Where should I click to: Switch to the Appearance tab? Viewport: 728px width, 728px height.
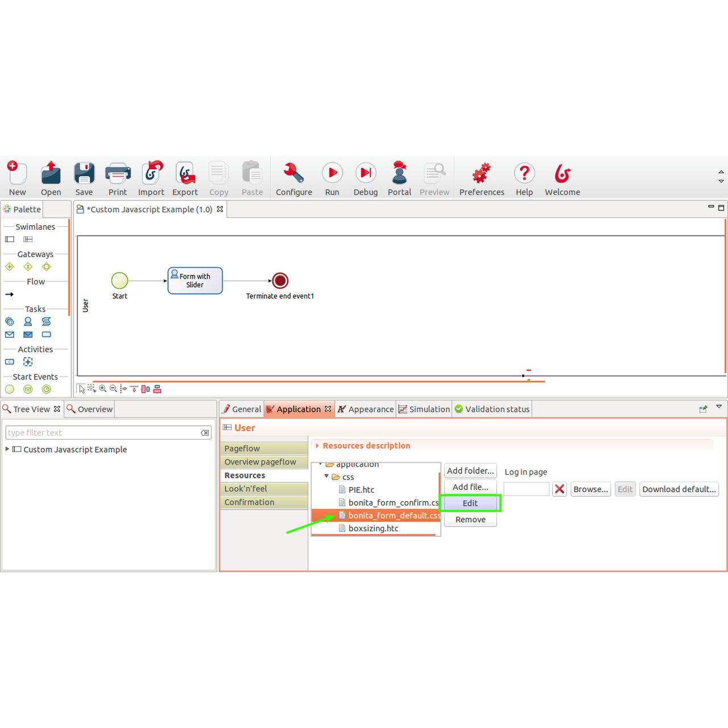point(366,409)
